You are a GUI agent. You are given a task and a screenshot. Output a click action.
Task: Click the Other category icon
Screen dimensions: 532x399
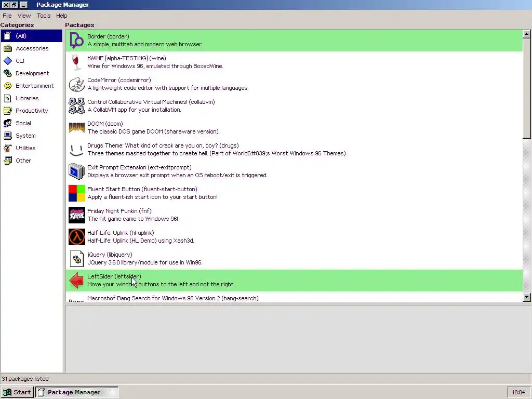tap(8, 161)
